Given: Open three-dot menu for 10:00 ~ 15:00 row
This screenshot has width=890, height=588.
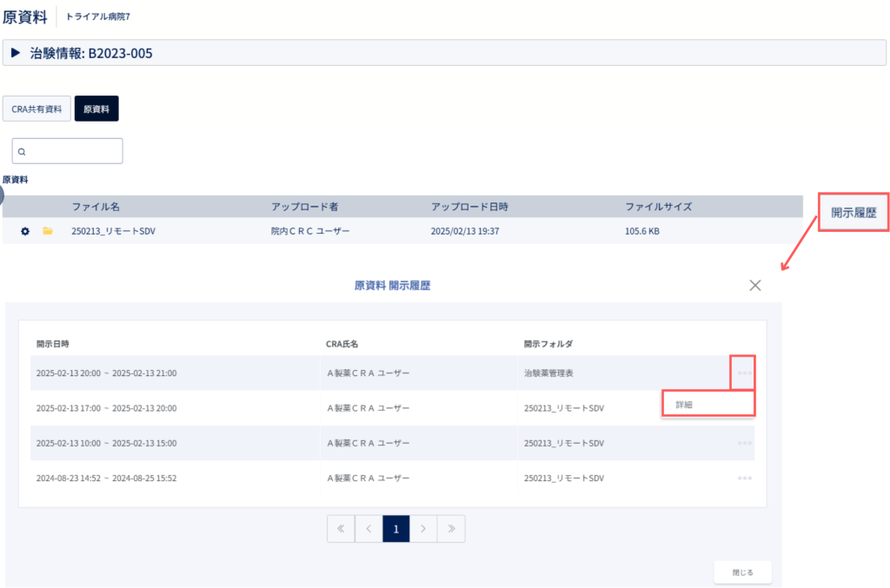Looking at the screenshot, I should pos(745,443).
